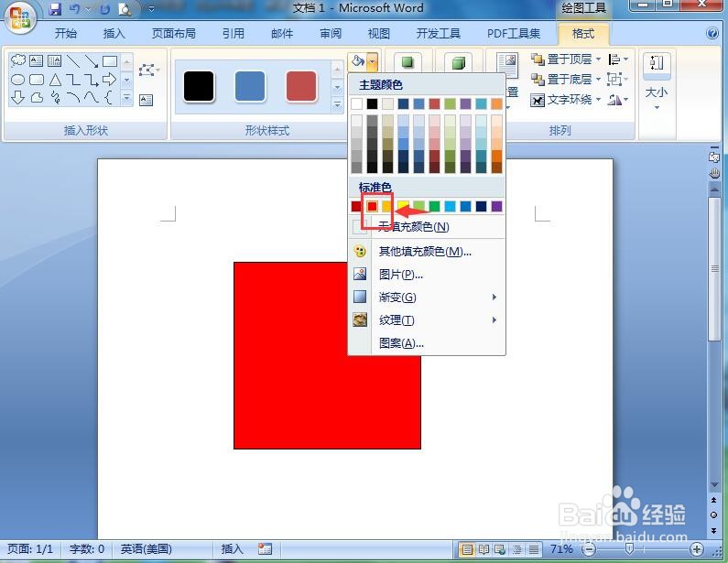
Task: Select the left brace shape
Action: (109, 97)
